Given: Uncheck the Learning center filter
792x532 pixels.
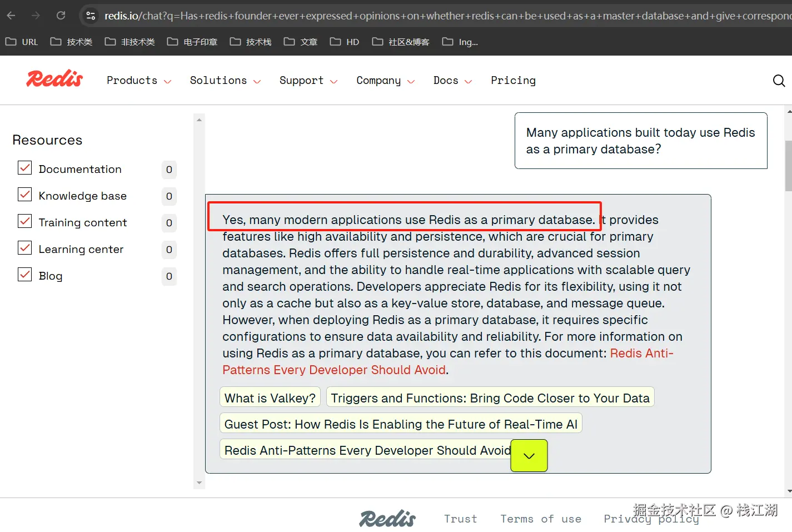Looking at the screenshot, I should pyautogui.click(x=25, y=248).
